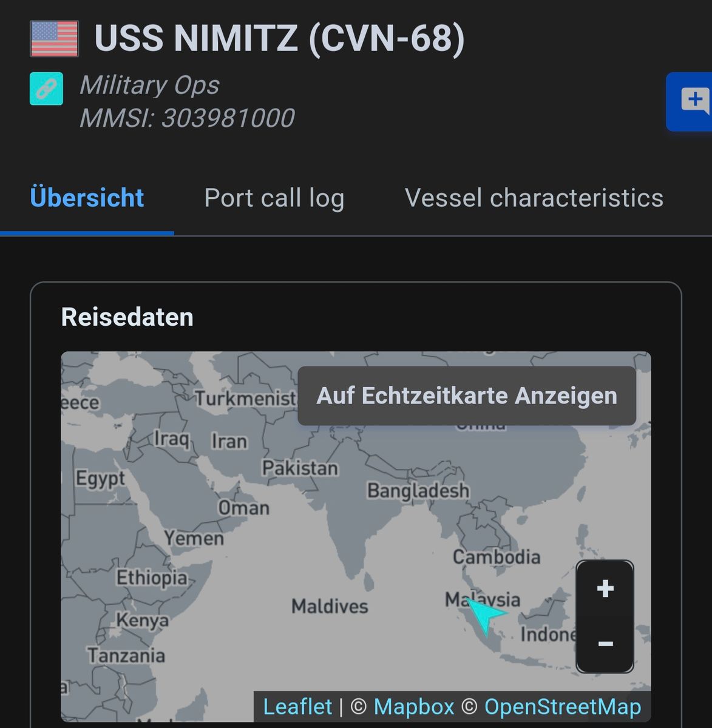Click the cyan ship arrow marker
Image resolution: width=712 pixels, height=728 pixels.
[x=486, y=615]
